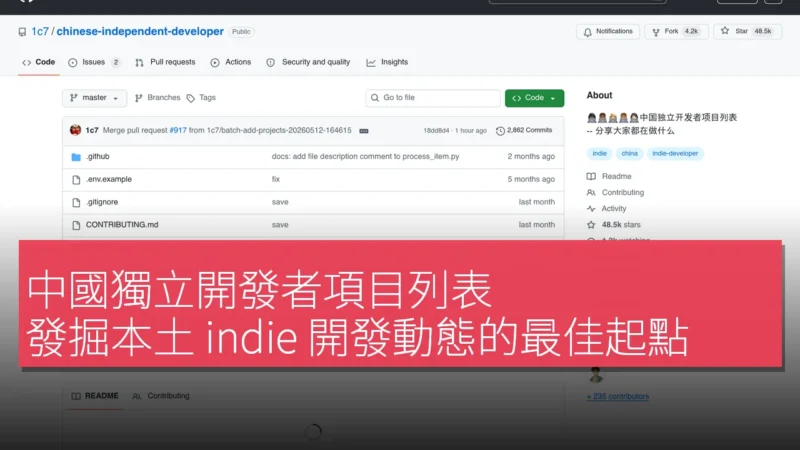Click the Activity pulse icon
The image size is (800, 450).
pos(591,209)
